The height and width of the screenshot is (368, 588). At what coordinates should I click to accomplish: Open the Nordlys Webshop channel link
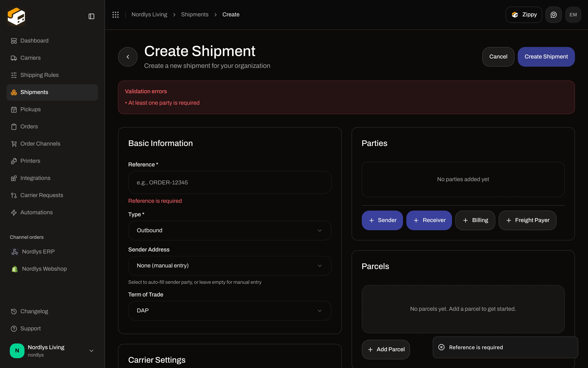tap(52, 269)
